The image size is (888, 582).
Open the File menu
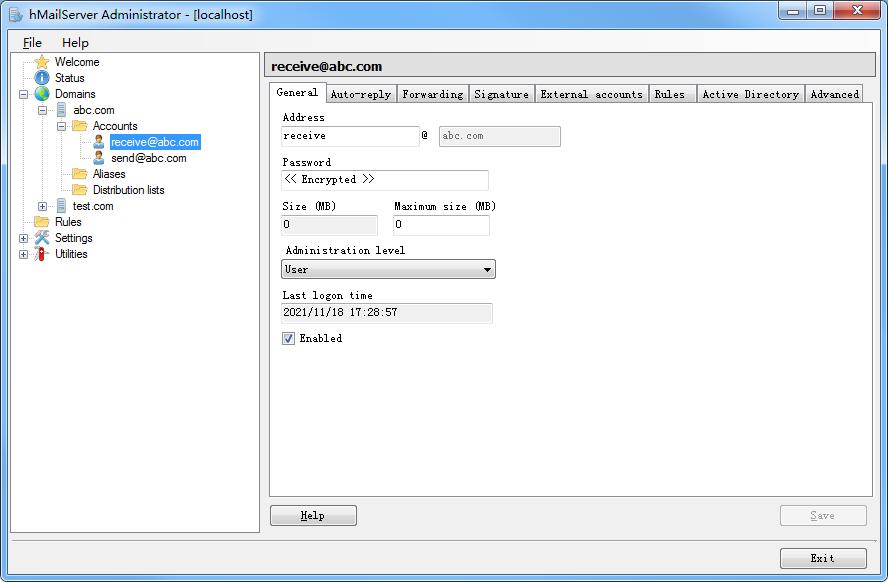click(32, 42)
